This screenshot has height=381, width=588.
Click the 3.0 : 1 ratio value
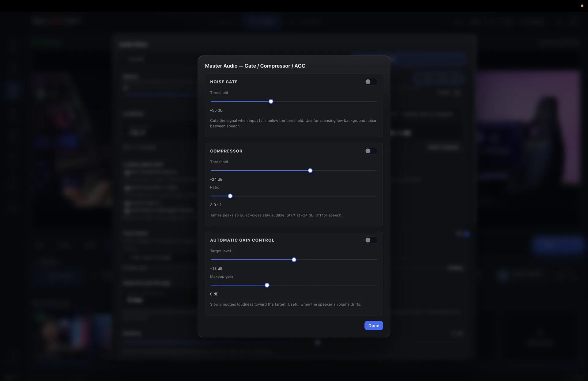[216, 205]
